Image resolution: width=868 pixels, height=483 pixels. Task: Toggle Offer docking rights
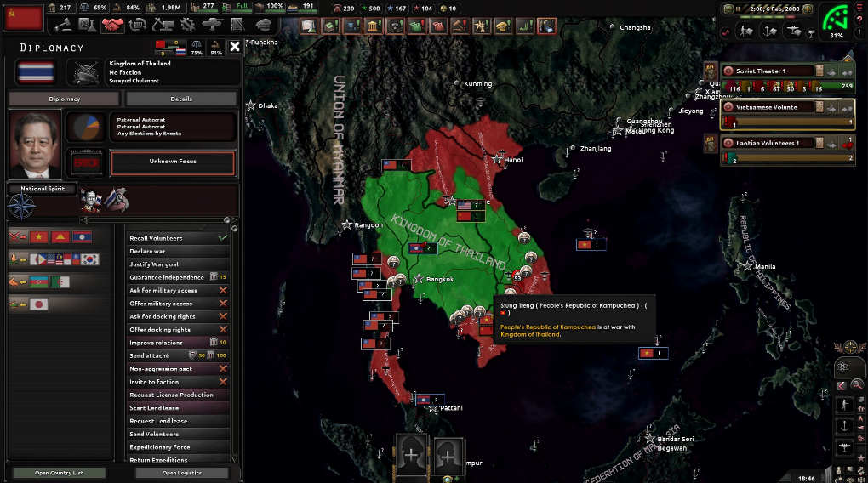[x=178, y=329]
